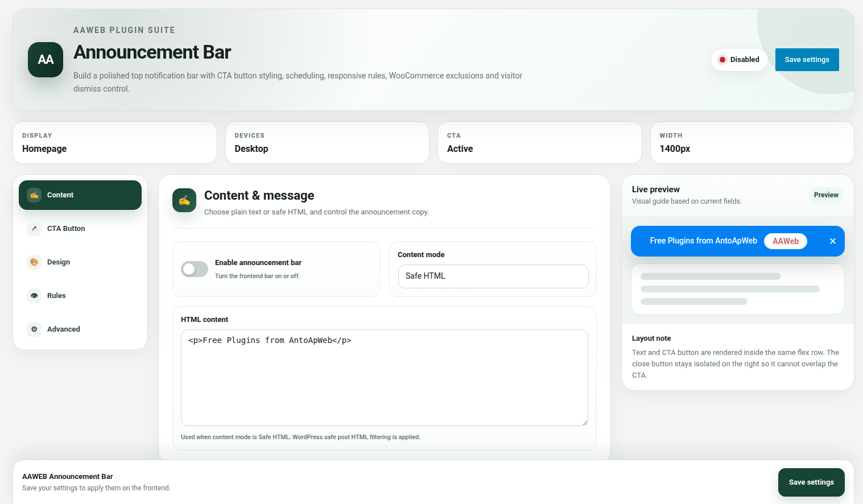Click the eye icon beside Rules

coord(34,296)
